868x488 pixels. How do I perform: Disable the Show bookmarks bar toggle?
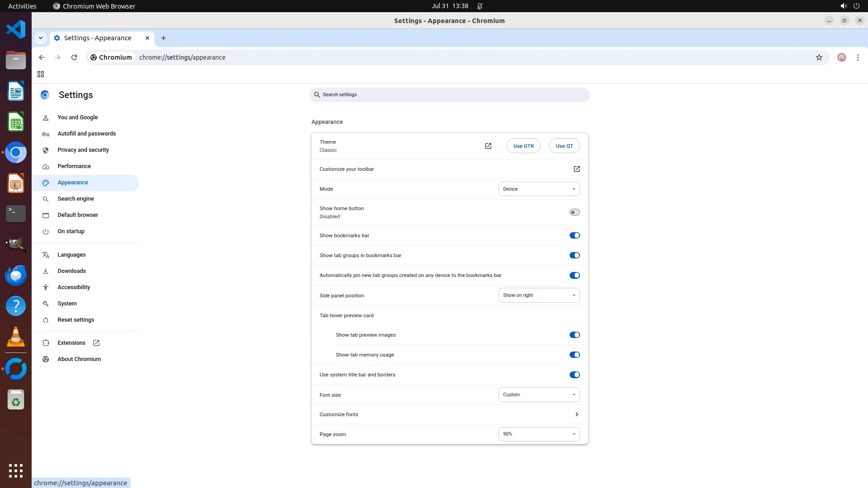pyautogui.click(x=574, y=235)
